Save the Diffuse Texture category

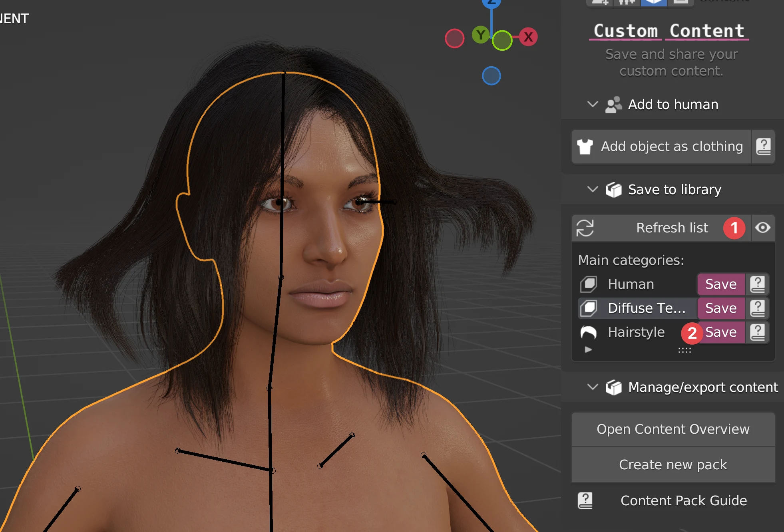(x=721, y=308)
